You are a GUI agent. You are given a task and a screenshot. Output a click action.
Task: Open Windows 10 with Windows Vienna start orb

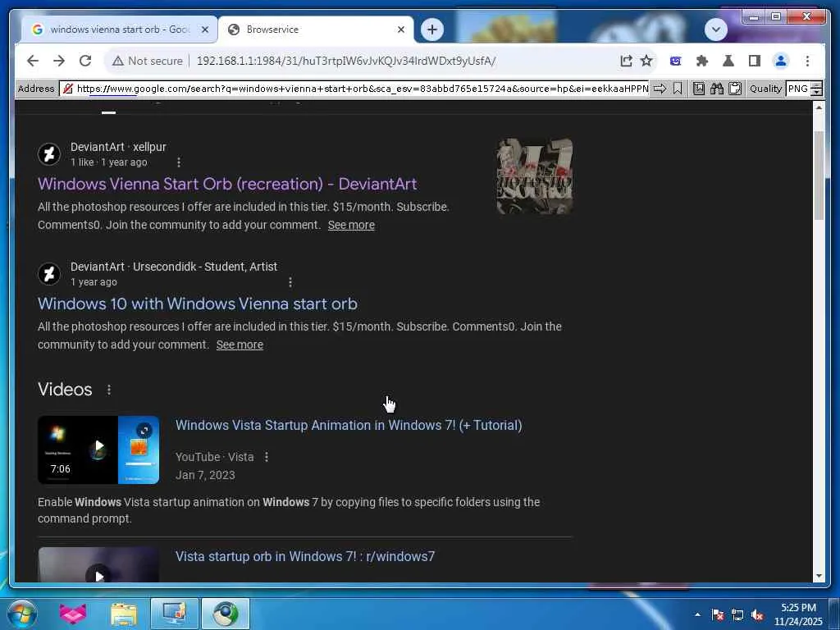tap(197, 304)
